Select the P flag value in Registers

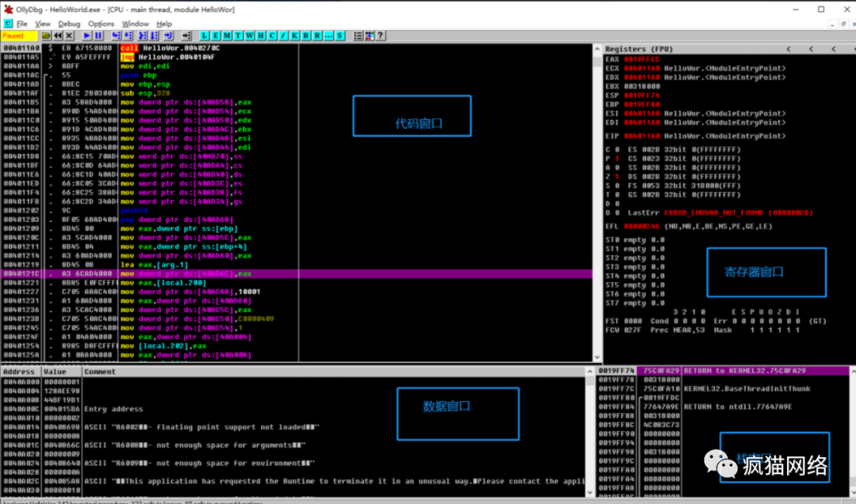click(x=617, y=159)
